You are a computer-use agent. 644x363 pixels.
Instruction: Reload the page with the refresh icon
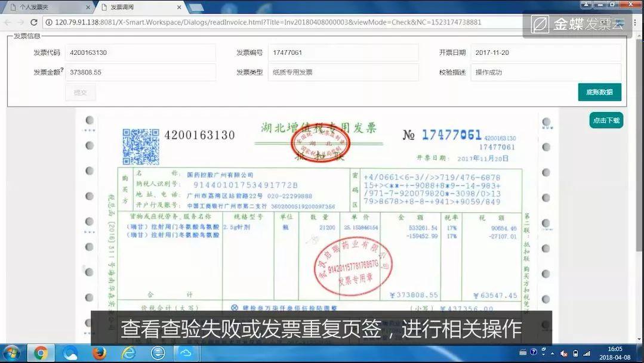coord(34,22)
